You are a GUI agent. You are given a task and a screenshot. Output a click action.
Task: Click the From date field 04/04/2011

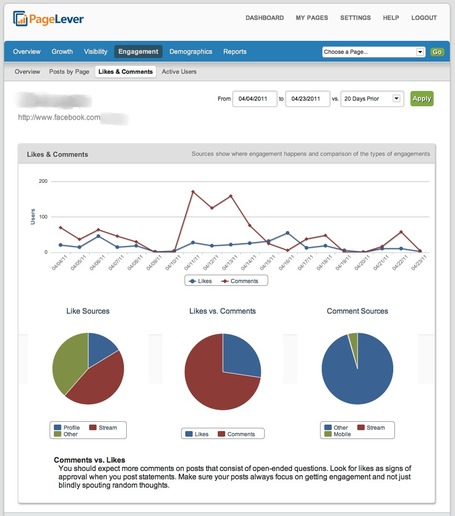[x=255, y=99]
